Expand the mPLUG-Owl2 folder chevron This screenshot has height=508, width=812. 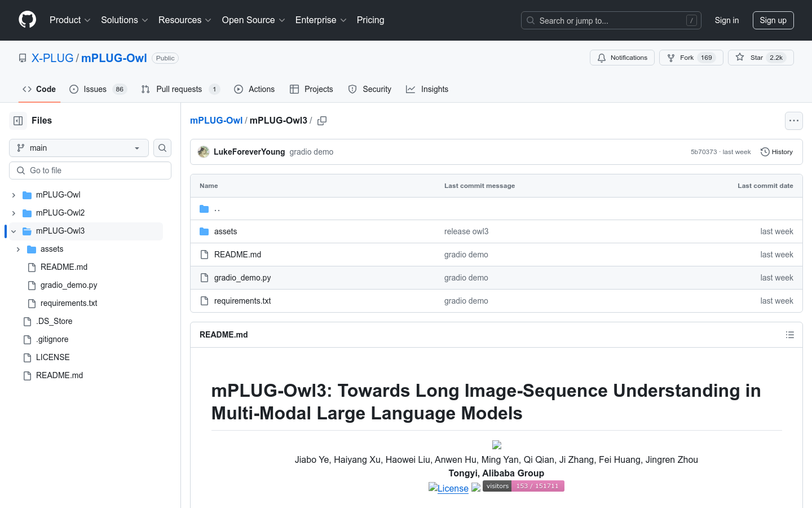click(14, 213)
